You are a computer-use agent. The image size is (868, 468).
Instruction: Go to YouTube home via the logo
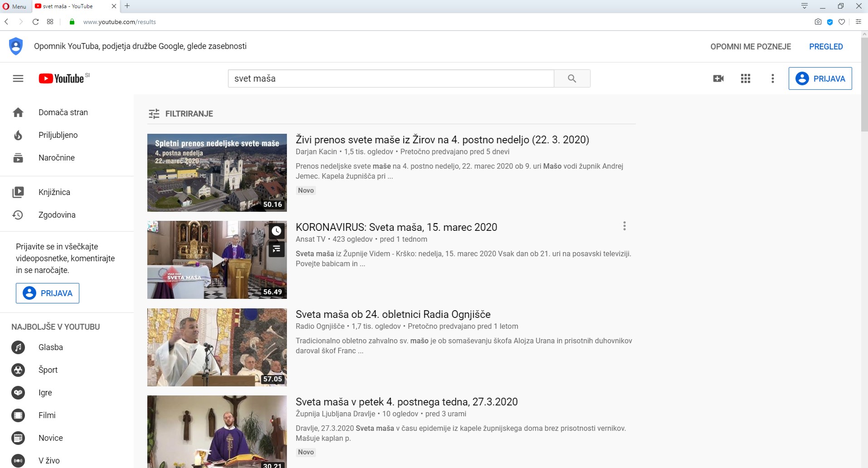[x=62, y=78]
